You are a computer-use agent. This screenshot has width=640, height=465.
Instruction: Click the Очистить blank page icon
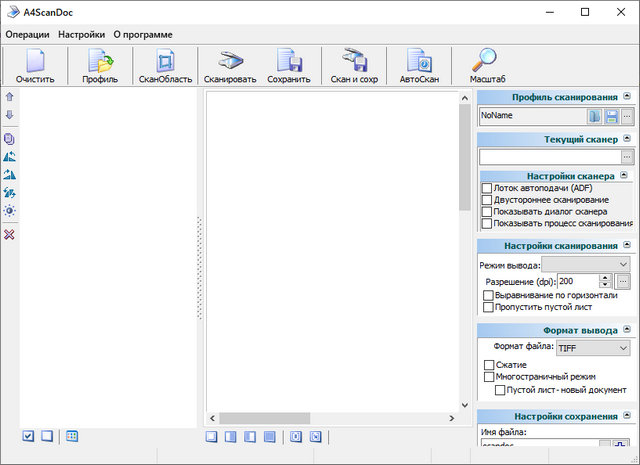[x=35, y=61]
